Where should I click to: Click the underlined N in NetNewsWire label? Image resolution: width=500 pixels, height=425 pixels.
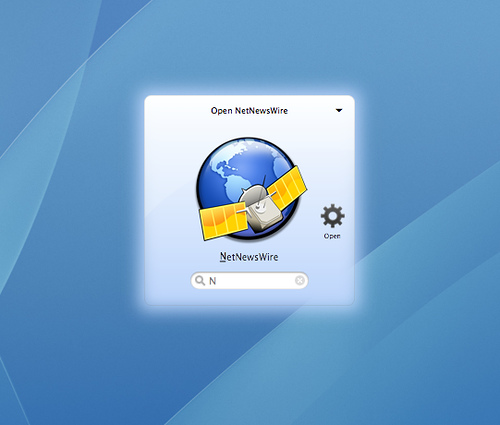(223, 257)
